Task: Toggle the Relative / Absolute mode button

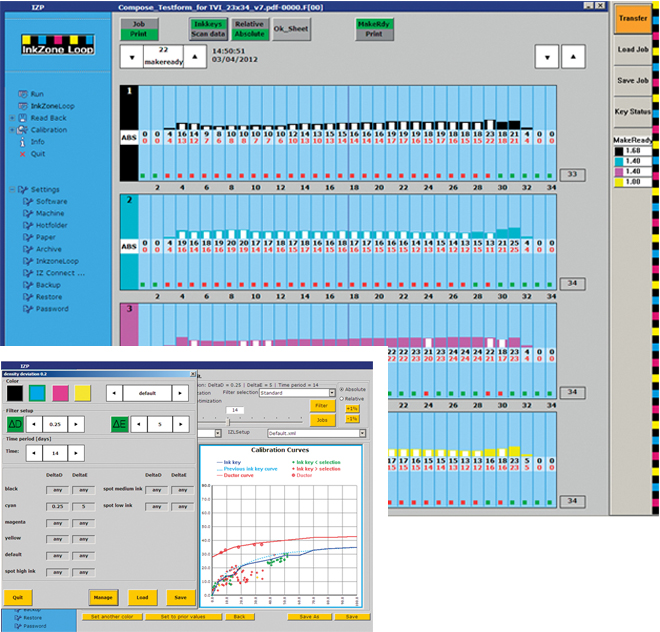Action: (249, 28)
